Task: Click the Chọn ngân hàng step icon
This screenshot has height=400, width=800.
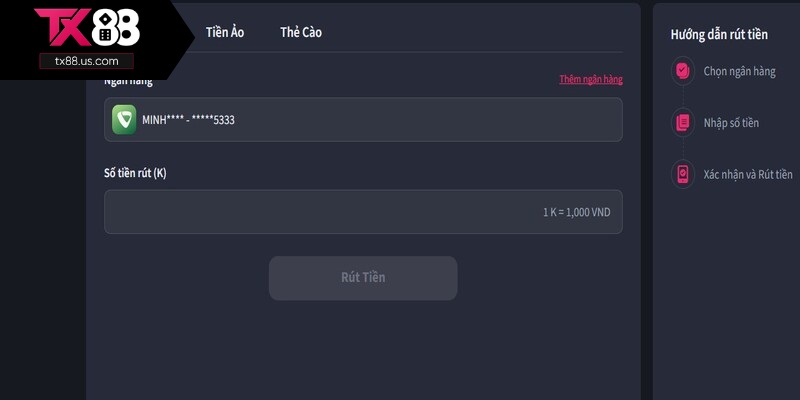Action: point(683,71)
